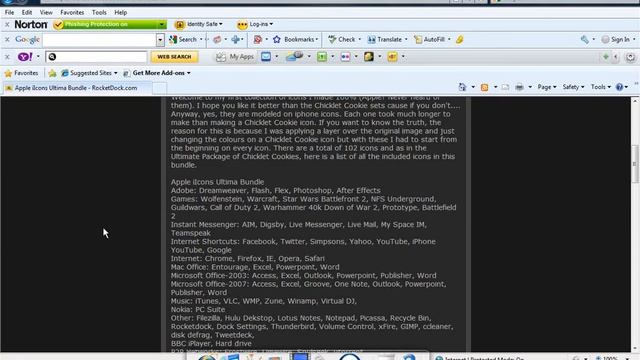This screenshot has width=640, height=360.
Task: Open the View menu
Action: pos(46,13)
